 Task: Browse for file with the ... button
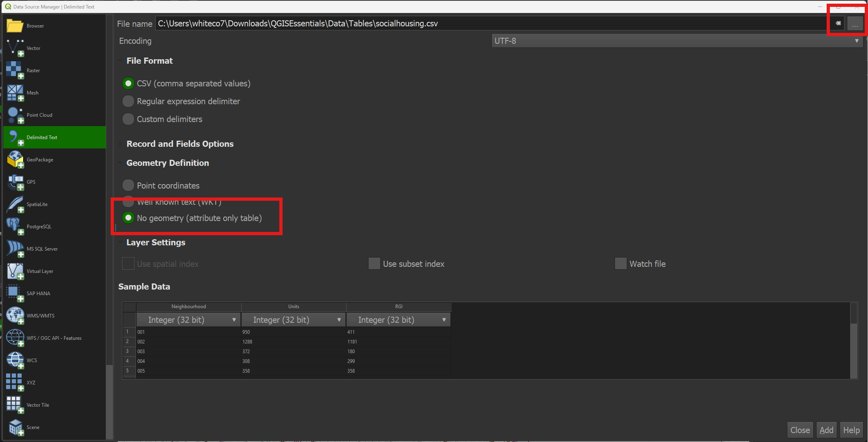click(x=855, y=24)
